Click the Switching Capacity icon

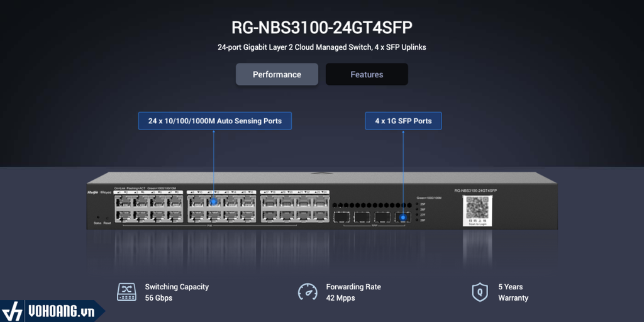pos(126,292)
